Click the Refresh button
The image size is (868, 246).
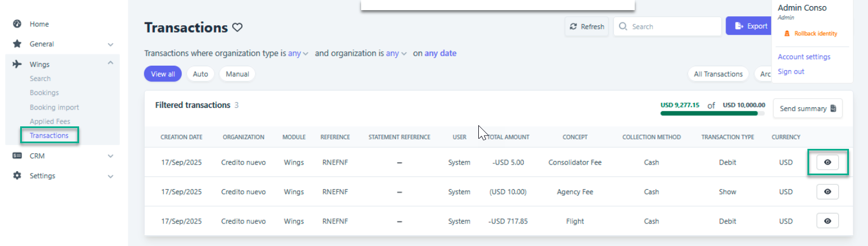point(587,26)
